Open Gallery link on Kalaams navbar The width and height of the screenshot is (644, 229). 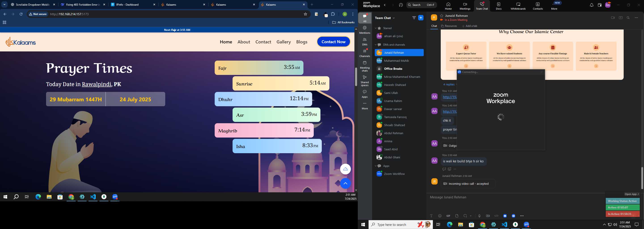[x=284, y=42]
